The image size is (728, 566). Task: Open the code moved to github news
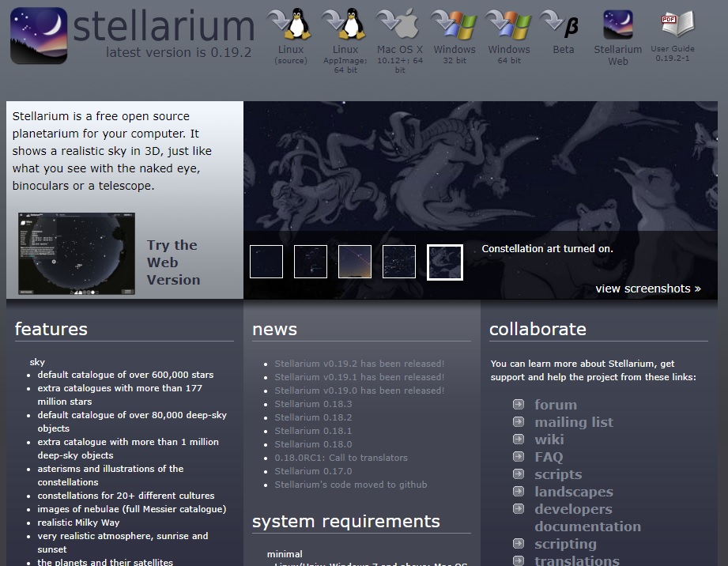pos(351,485)
